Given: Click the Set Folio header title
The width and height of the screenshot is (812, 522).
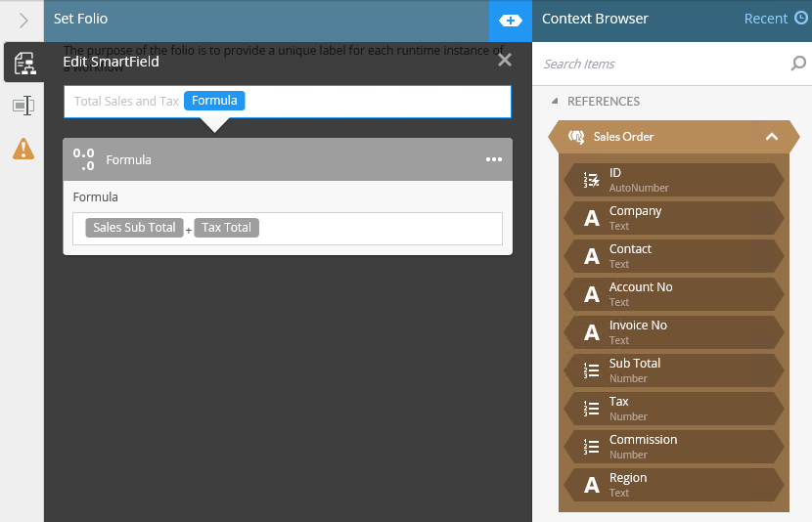Looking at the screenshot, I should click(x=81, y=19).
